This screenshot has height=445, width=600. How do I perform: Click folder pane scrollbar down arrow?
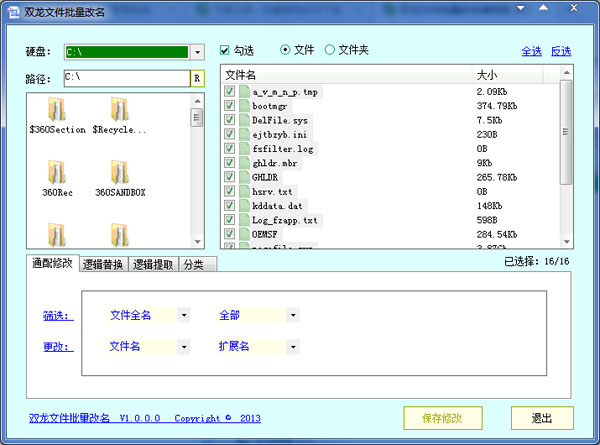[x=197, y=242]
